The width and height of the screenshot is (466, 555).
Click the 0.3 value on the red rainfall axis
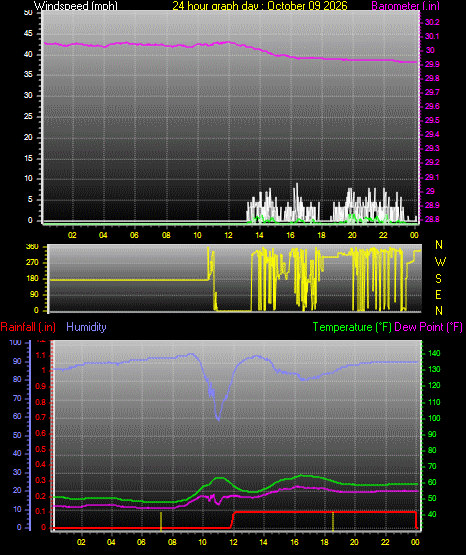coord(41,480)
